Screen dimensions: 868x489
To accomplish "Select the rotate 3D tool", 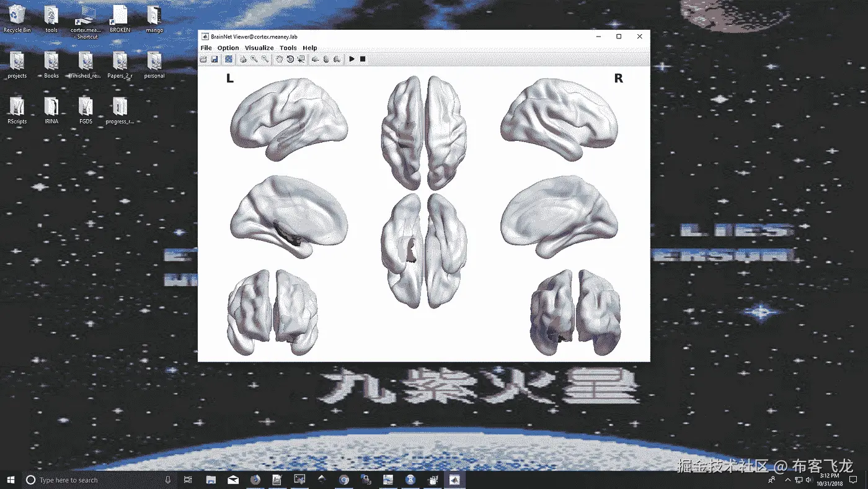I will tap(290, 59).
